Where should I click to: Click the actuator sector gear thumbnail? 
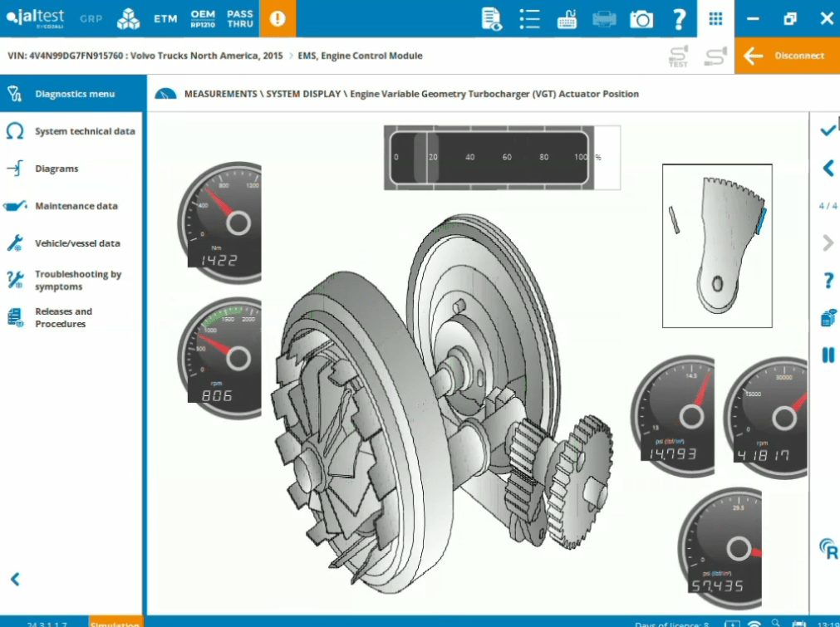717,245
